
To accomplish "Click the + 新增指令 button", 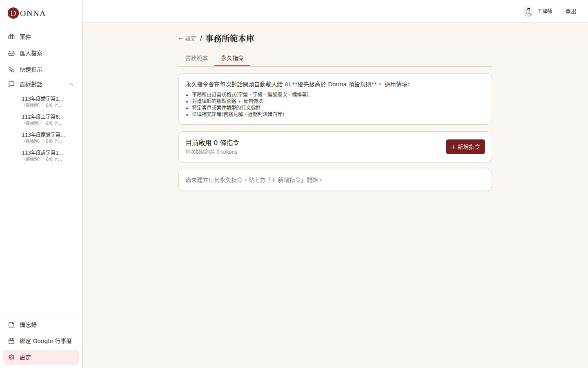I will click(465, 147).
